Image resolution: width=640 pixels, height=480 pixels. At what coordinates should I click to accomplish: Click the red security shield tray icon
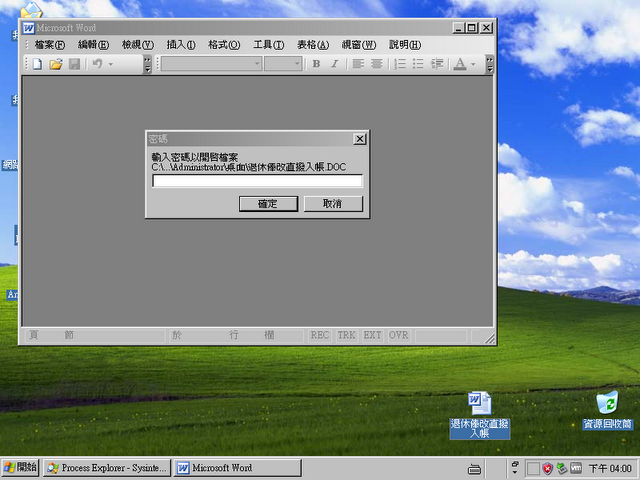[547, 469]
